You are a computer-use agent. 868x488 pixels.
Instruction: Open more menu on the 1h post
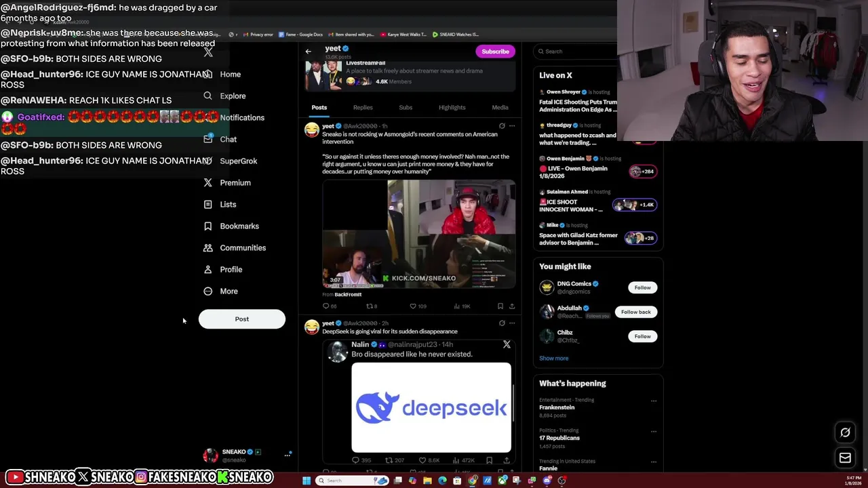(x=512, y=126)
